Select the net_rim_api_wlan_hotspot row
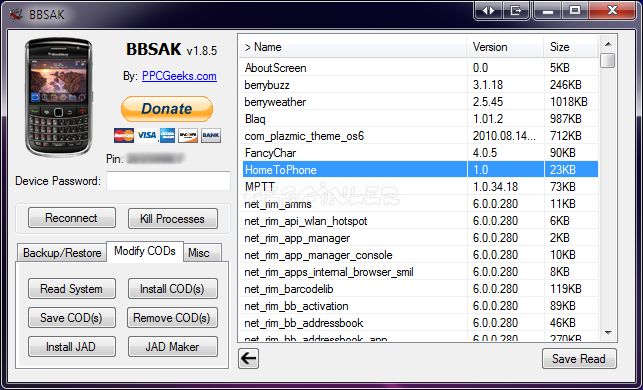Viewport: 643px width, 390px height. click(419, 221)
